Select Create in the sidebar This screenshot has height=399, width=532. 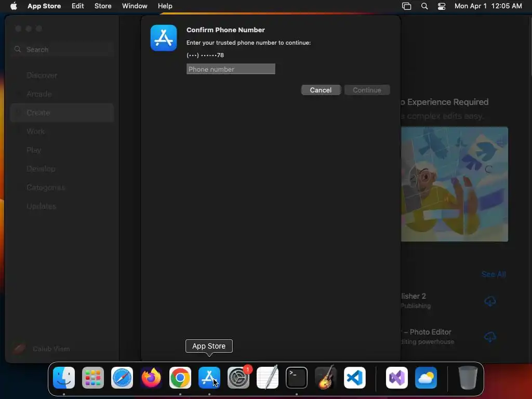(62, 113)
